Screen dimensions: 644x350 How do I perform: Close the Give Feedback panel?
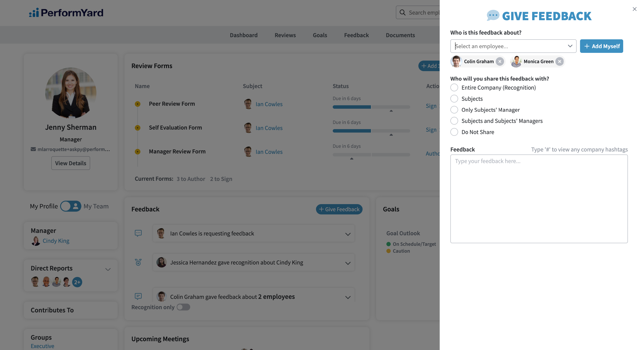[634, 9]
